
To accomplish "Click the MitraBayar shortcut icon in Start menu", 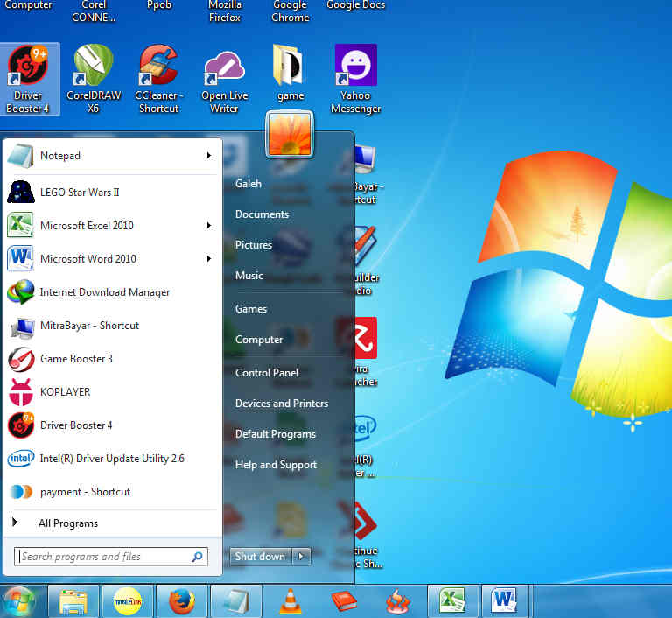I will pyautogui.click(x=22, y=327).
